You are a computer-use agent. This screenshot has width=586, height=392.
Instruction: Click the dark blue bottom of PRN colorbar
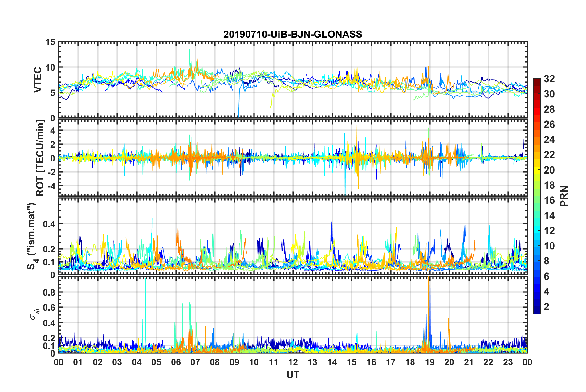(x=537, y=311)
